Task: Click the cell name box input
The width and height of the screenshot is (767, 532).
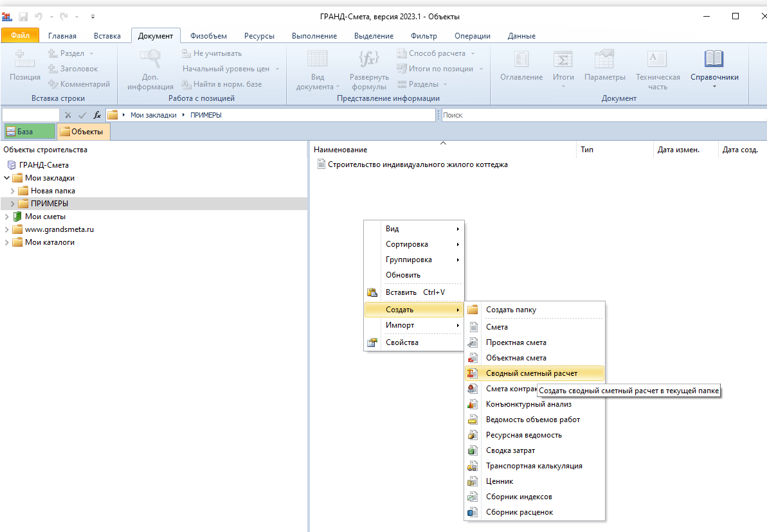Action: pos(31,115)
